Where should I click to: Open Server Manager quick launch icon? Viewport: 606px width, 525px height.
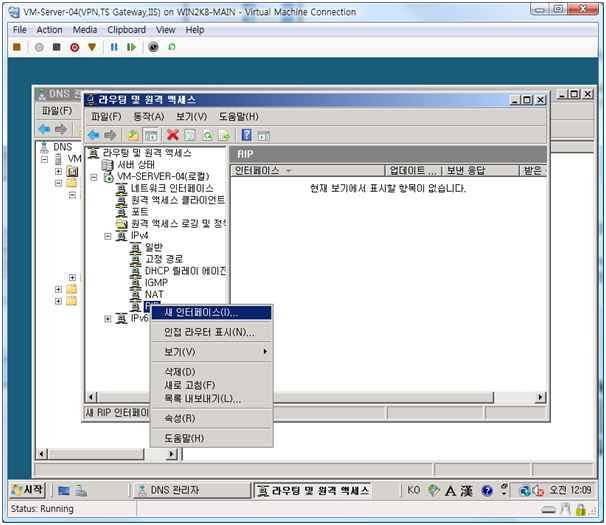(x=81, y=491)
